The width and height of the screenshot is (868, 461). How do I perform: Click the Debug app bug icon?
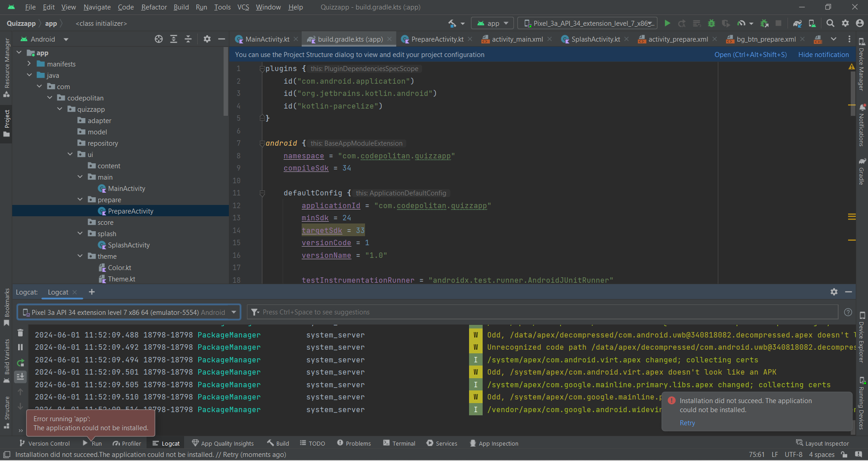711,23
